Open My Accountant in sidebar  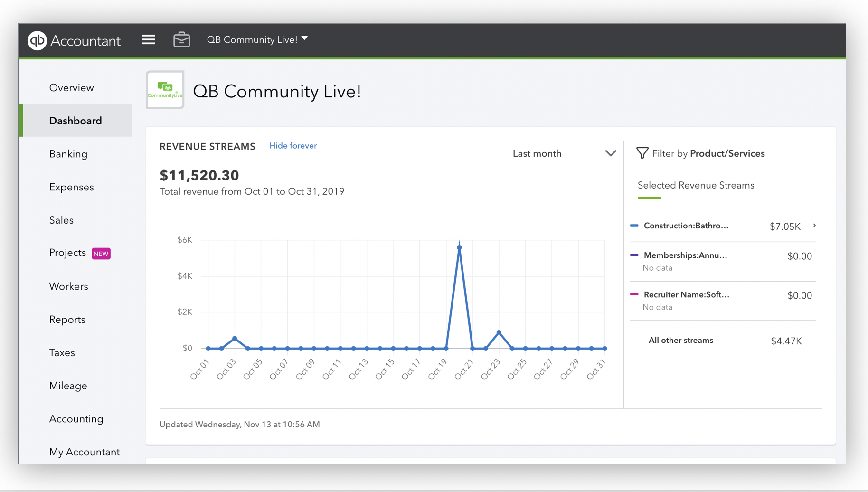coord(84,452)
